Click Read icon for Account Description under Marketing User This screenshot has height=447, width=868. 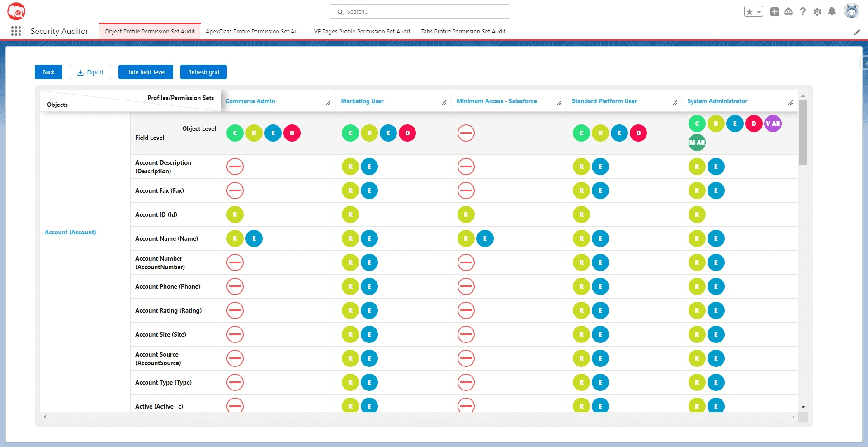(350, 166)
